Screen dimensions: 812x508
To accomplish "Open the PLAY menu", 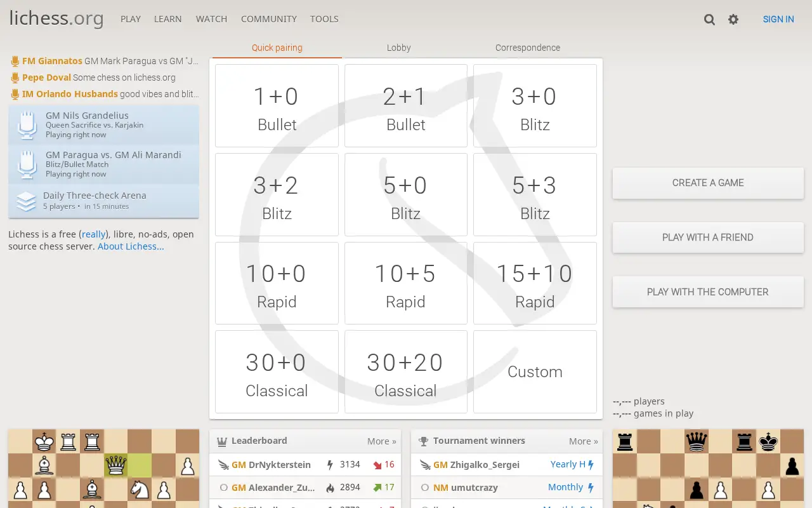I will 131,19.
